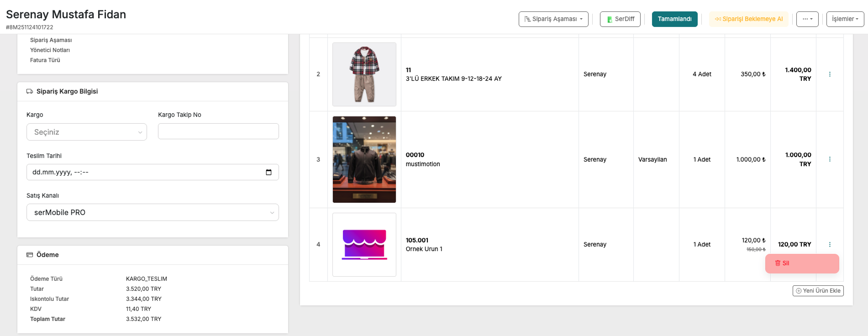Open the three-dot menu for the mustimotion row
Screen dimensions: 868x336
click(x=830, y=159)
